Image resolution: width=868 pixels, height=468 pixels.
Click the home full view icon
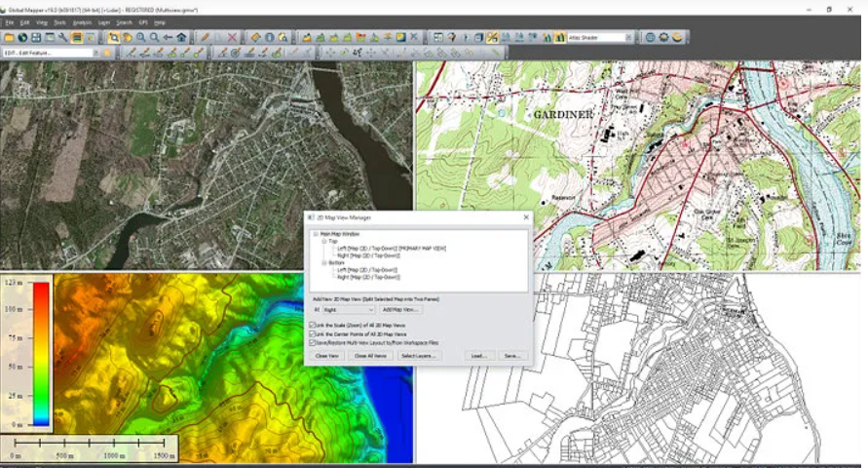tap(181, 38)
